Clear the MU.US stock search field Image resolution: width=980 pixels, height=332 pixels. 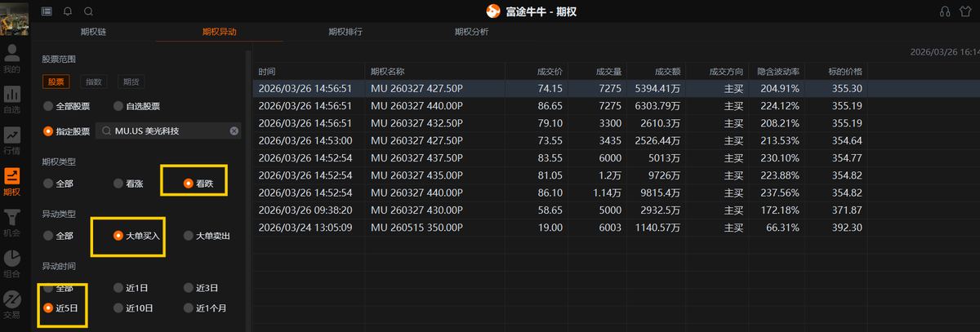pos(234,131)
